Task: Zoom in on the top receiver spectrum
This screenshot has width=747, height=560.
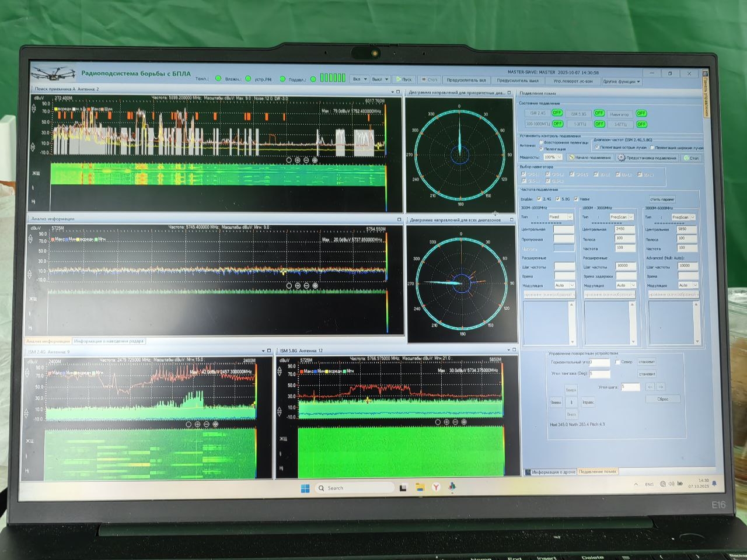Action: [x=298, y=160]
